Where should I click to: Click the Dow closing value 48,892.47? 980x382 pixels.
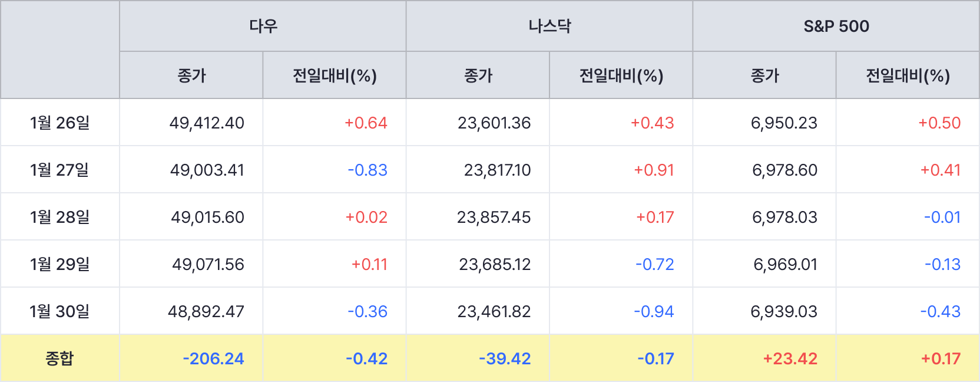(x=206, y=311)
